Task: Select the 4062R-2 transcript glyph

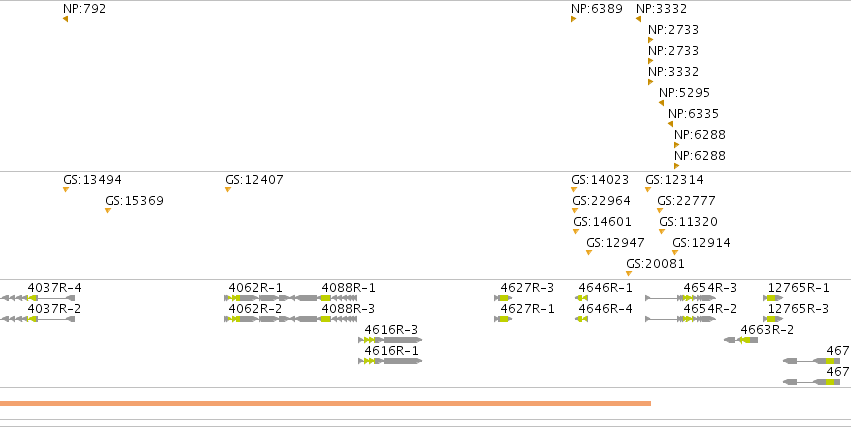Action: click(x=256, y=319)
